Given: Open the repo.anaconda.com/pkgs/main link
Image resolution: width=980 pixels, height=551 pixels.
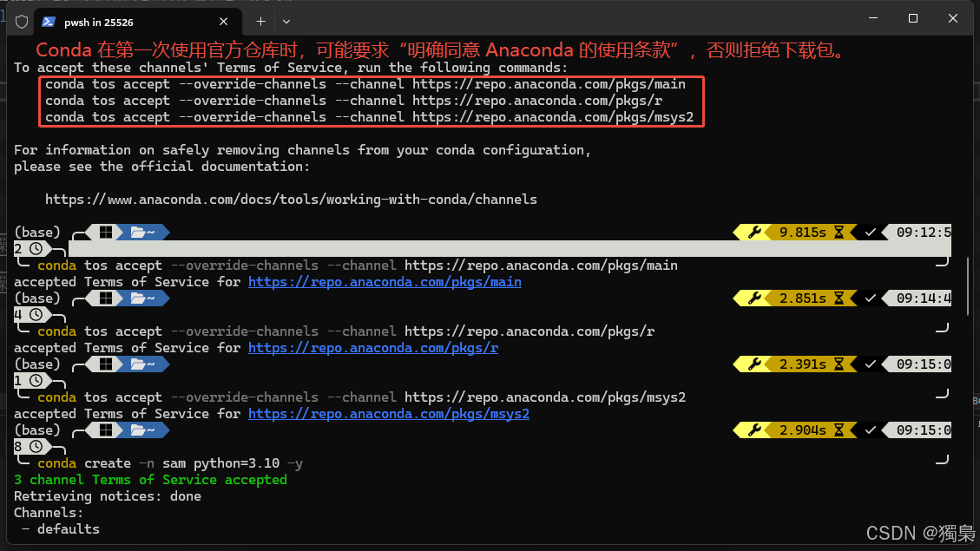Looking at the screenshot, I should point(385,282).
